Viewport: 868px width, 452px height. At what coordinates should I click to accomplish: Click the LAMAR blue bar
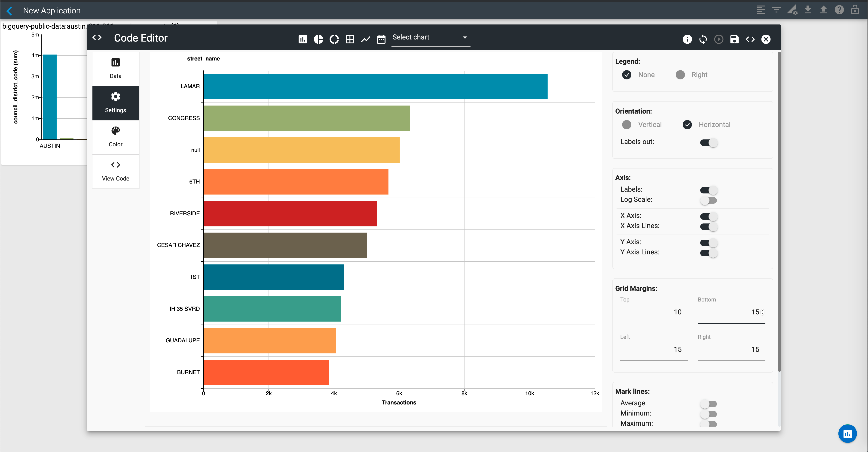[x=375, y=87]
